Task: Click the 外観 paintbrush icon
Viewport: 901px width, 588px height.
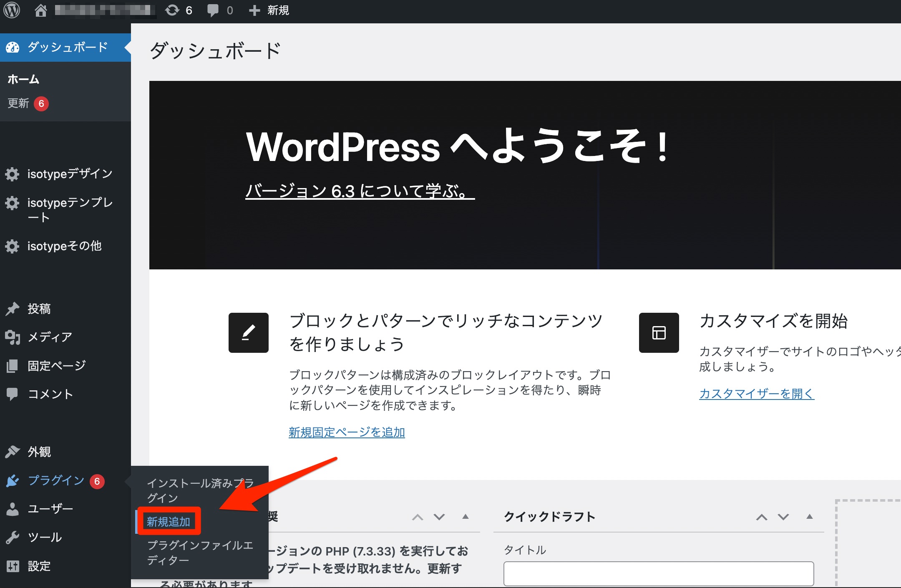Action: [x=13, y=452]
